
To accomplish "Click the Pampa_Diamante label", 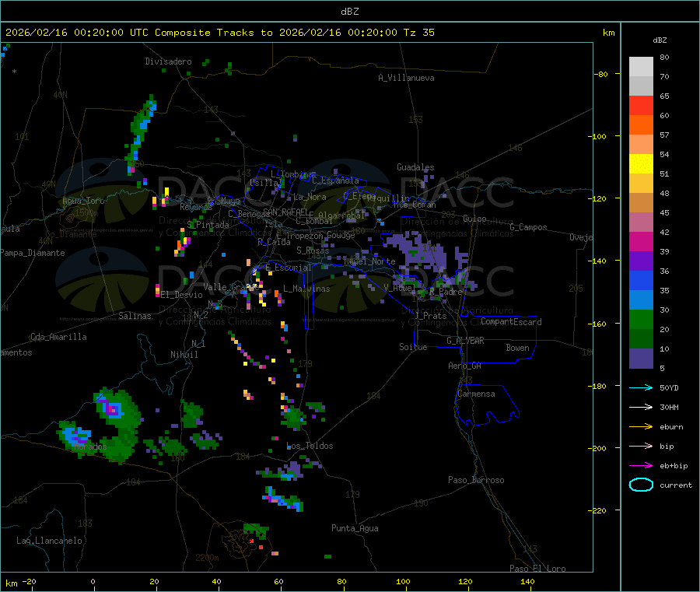I will 33,253.
